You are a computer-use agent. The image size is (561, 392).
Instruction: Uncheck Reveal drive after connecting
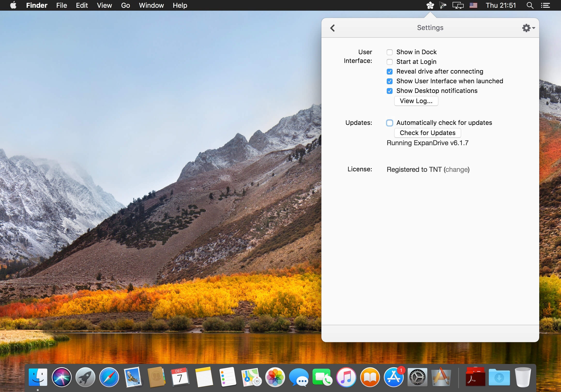tap(389, 72)
